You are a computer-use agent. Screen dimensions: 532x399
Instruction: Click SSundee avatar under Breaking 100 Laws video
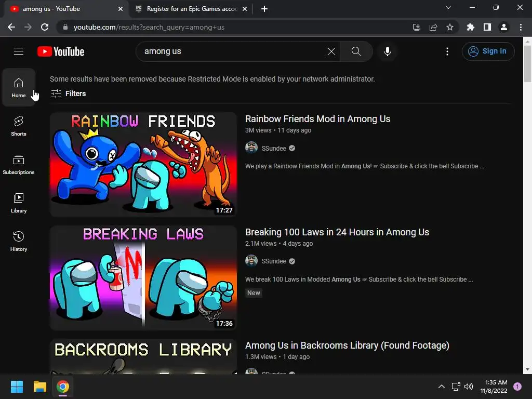[x=251, y=261]
